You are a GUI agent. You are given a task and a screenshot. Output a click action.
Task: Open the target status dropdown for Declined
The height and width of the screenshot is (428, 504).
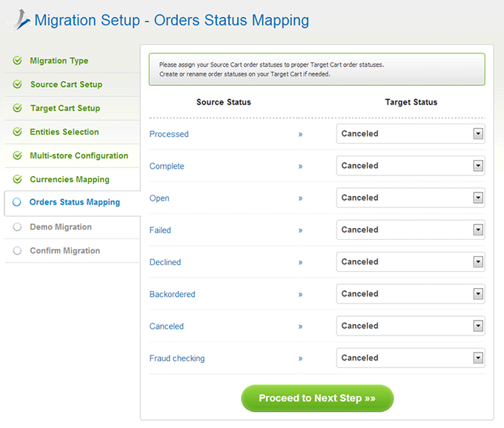tap(411, 261)
